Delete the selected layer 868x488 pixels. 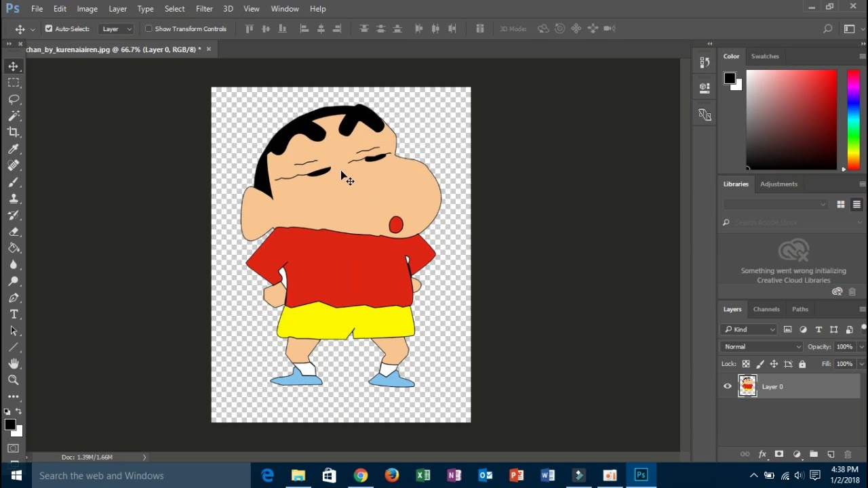pyautogui.click(x=848, y=454)
